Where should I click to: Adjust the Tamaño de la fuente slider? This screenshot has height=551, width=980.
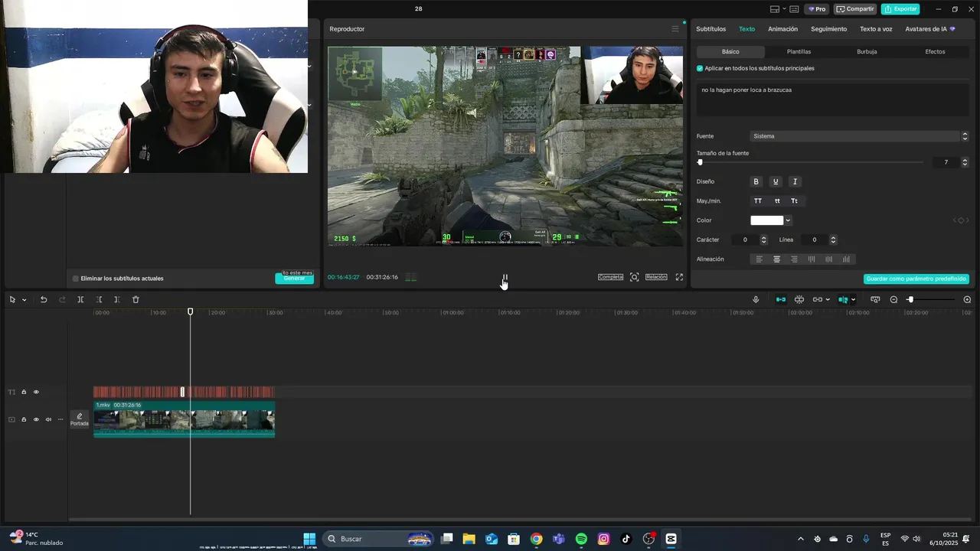click(812, 162)
